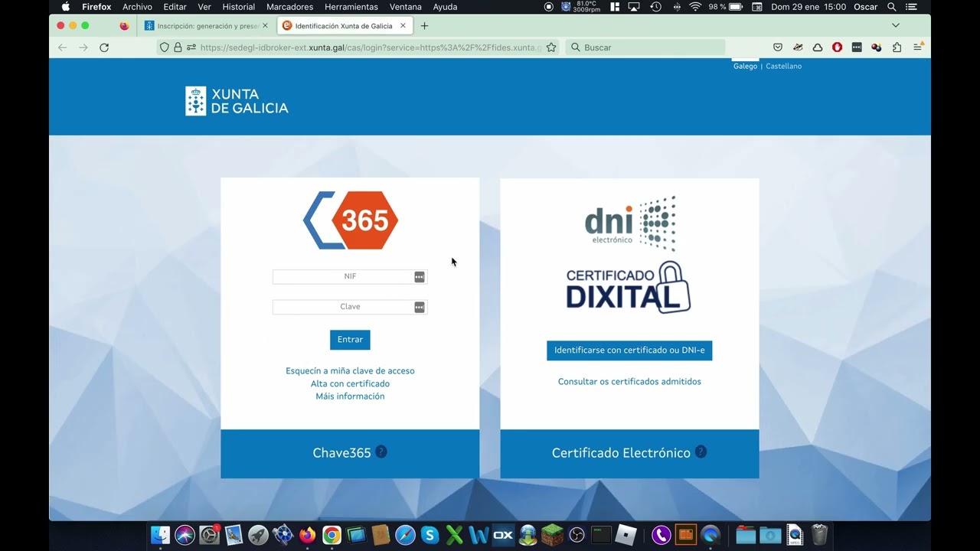Click the password manager icon in NIF field
Viewport: 980px width, 551px height.
tap(420, 277)
